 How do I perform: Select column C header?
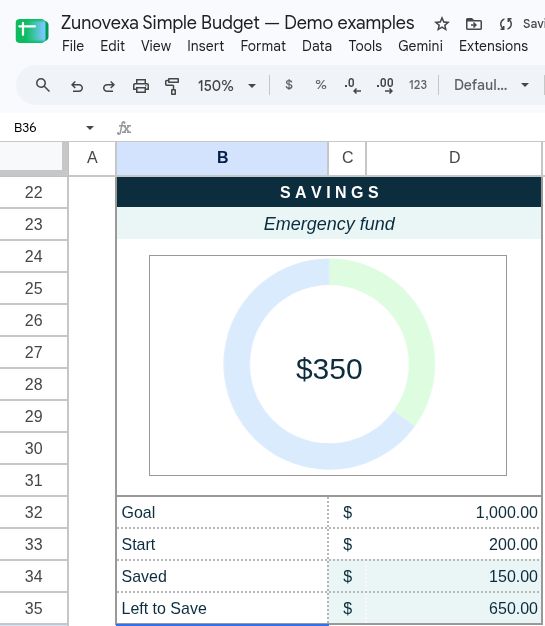point(347,158)
